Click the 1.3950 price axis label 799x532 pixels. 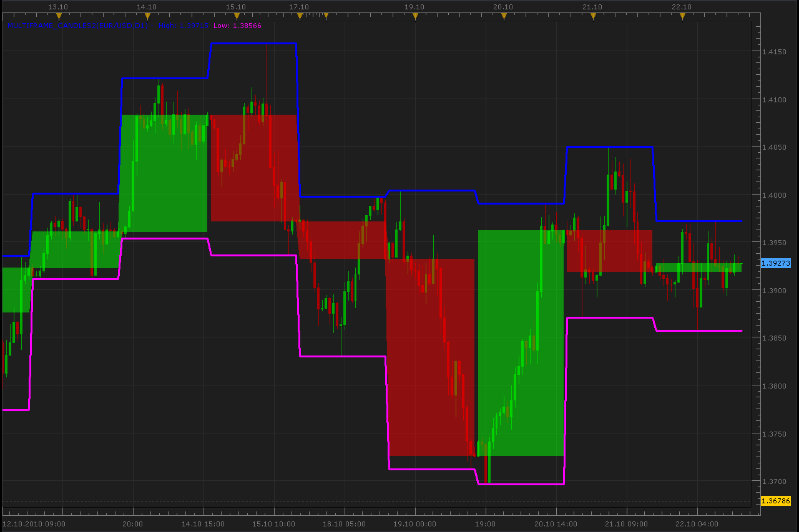[x=775, y=243]
